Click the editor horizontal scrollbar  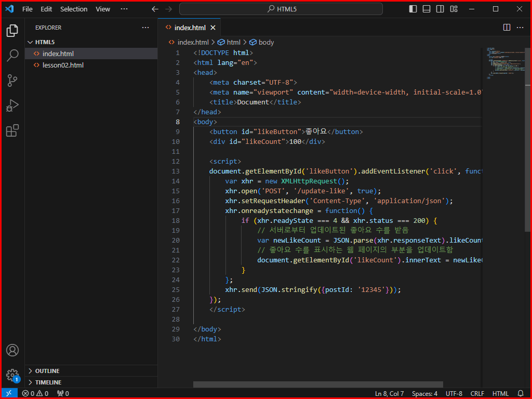coord(318,384)
